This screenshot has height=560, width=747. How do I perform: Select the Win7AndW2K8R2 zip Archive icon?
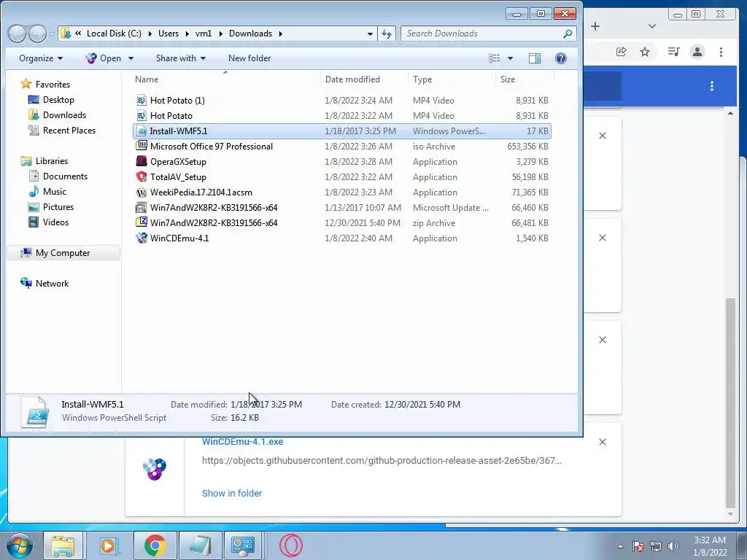tap(141, 222)
